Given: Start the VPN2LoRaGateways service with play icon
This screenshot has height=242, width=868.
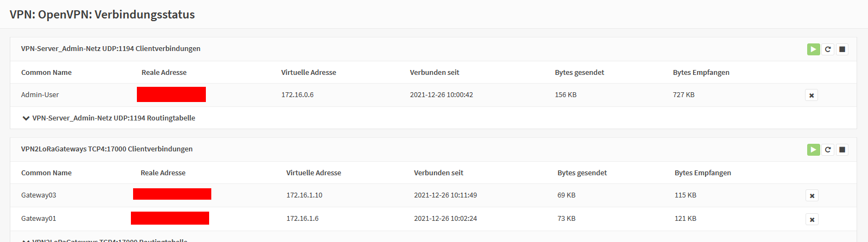Looking at the screenshot, I should coord(813,150).
